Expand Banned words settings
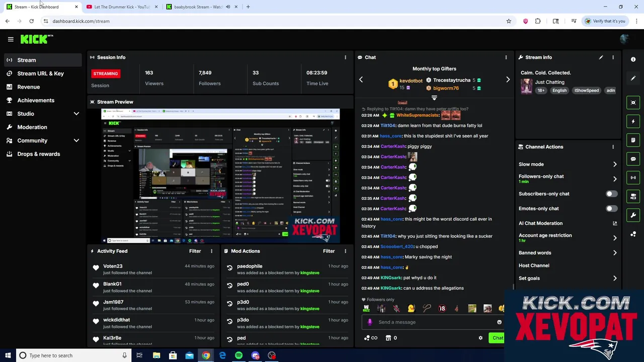The height and width of the screenshot is (362, 644). click(x=615, y=253)
